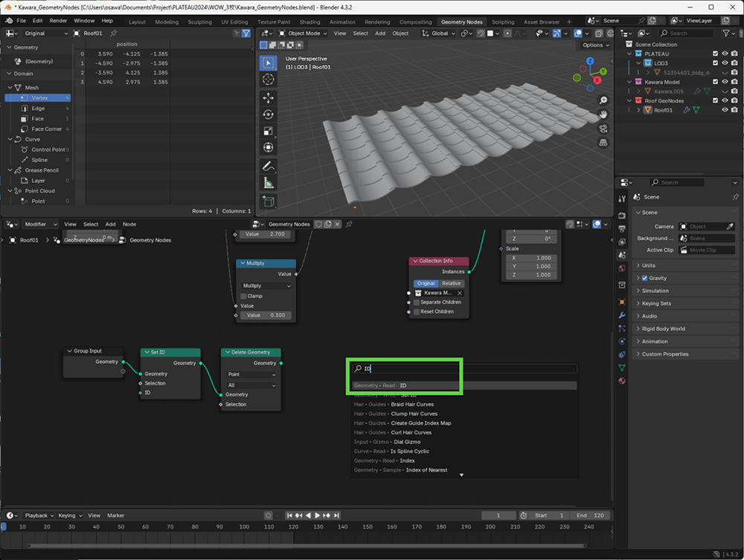Hide the Roof01 object in outliner

[x=725, y=110]
